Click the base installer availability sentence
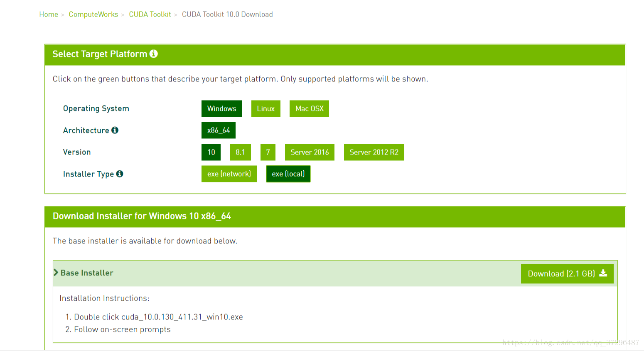The image size is (644, 351). 145,241
